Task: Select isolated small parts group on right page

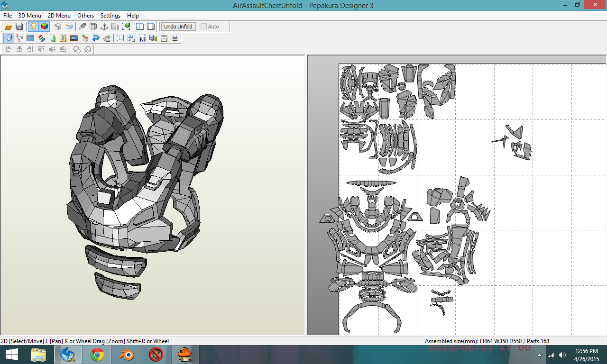Action: pyautogui.click(x=512, y=142)
